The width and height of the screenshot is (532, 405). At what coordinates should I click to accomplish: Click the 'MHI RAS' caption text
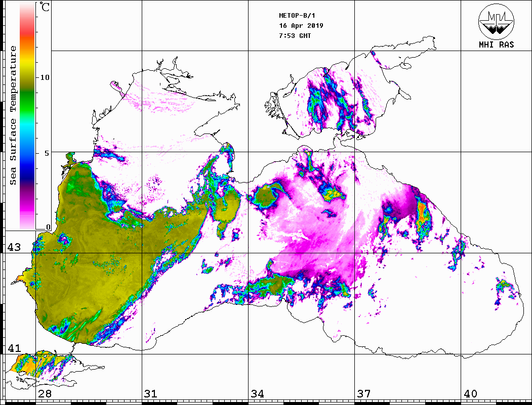click(x=496, y=44)
